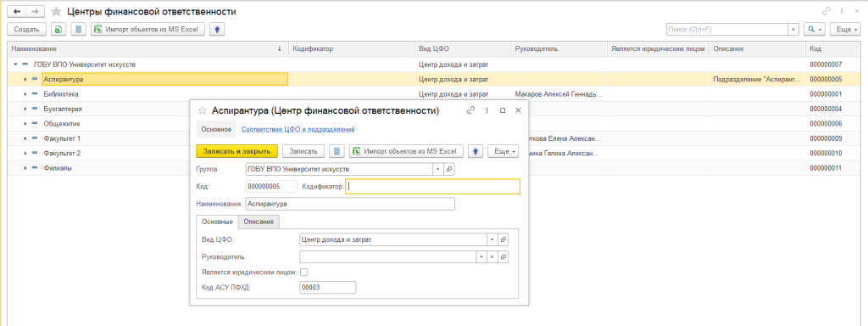
Task: Expand the "Факультет 2" tree row
Action: 25,153
